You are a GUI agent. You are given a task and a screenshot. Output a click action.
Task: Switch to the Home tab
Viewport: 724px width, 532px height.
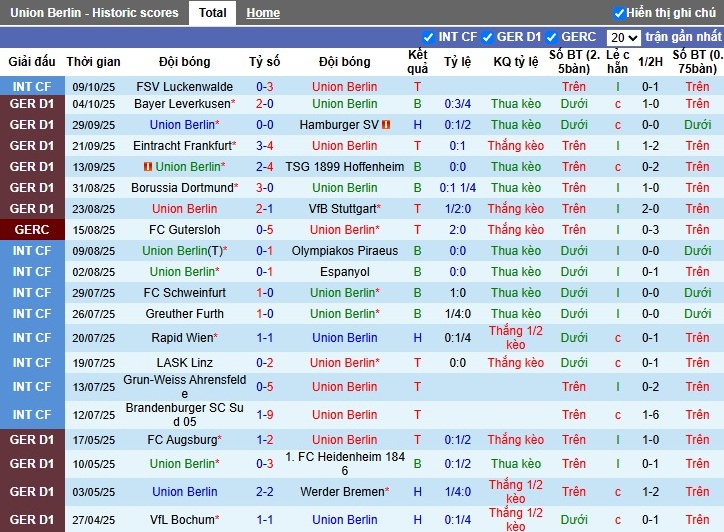tap(263, 13)
